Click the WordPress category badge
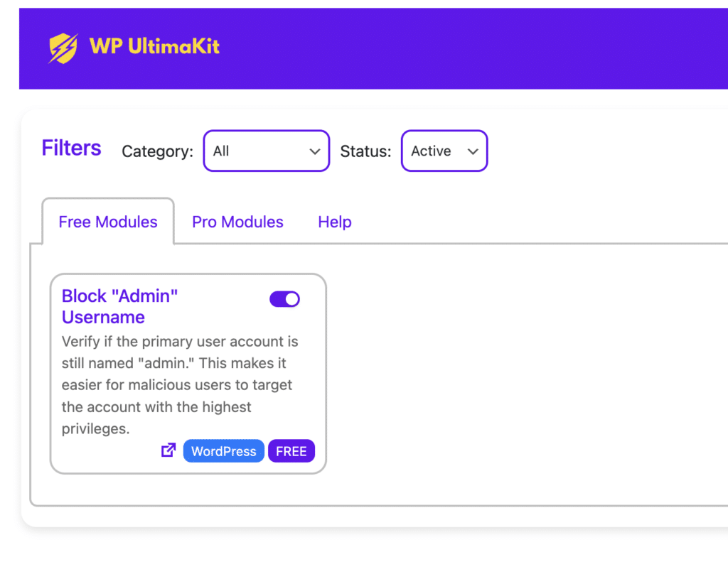Screen dimensions: 728x584 224,451
